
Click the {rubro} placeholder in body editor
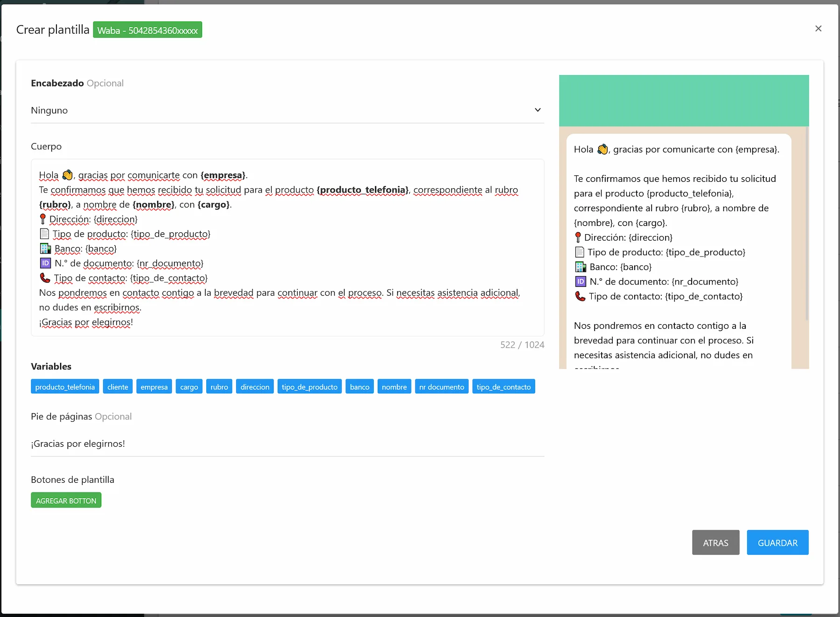coord(55,205)
